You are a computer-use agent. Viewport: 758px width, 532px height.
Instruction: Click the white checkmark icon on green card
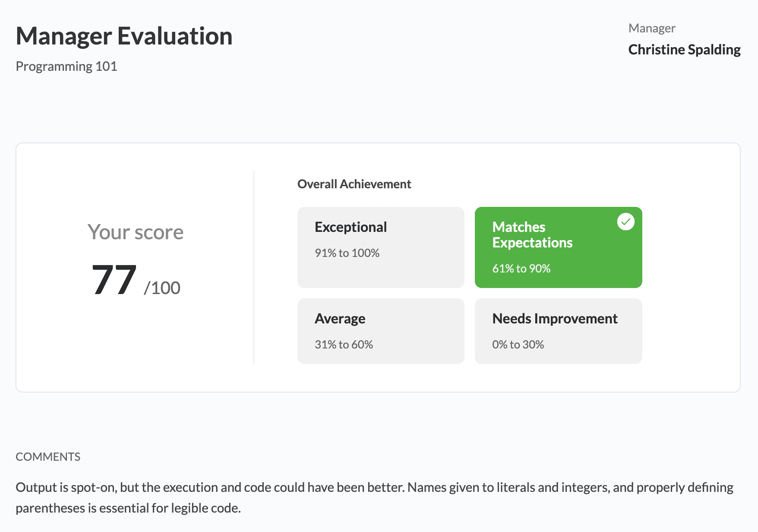625,222
